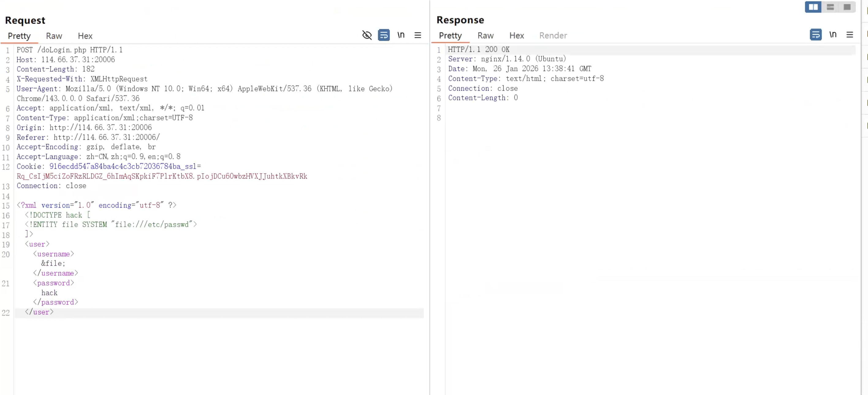Click the POST /doLogin.php request line
This screenshot has height=395, width=868.
click(x=69, y=50)
